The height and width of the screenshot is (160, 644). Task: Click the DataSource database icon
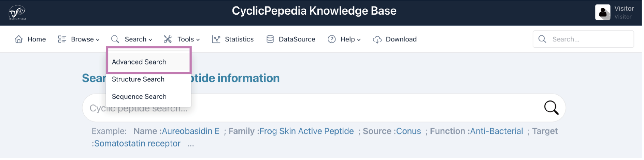(270, 39)
